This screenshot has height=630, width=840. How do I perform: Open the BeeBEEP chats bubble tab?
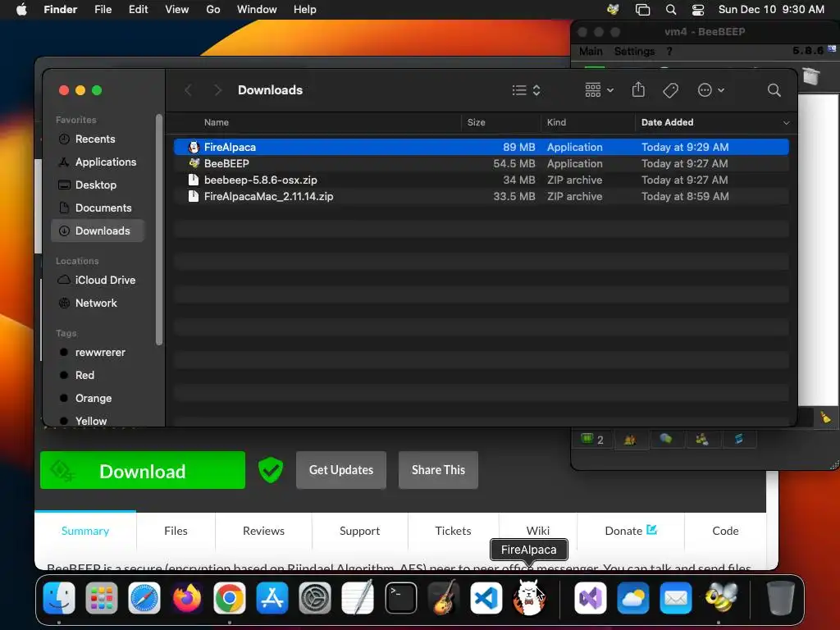pyautogui.click(x=666, y=440)
